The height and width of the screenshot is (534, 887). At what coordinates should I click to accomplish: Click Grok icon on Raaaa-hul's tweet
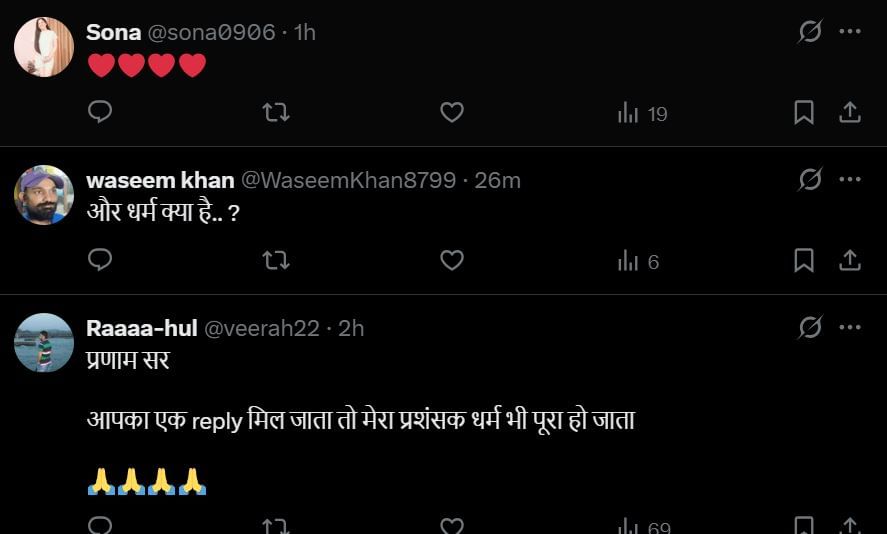tap(810, 328)
